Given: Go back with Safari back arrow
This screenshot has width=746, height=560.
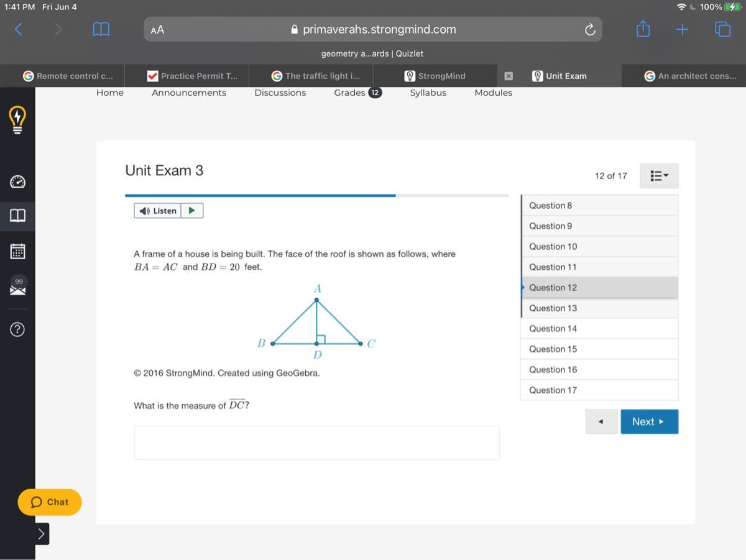Looking at the screenshot, I should point(19,29).
